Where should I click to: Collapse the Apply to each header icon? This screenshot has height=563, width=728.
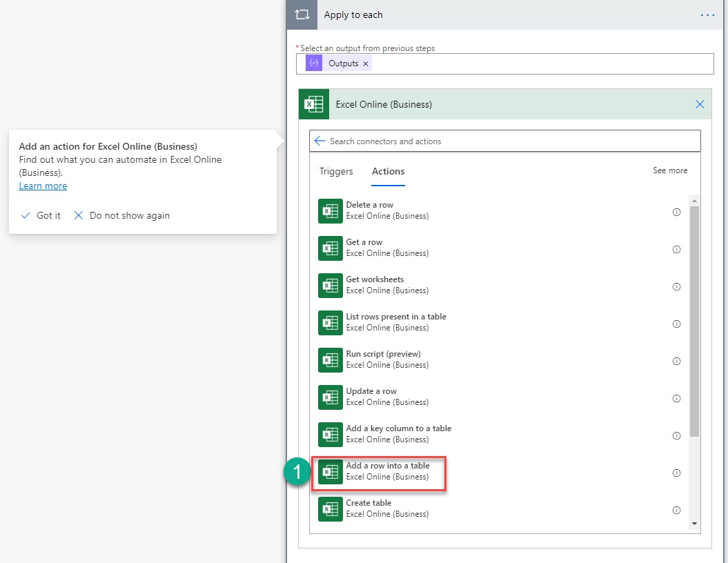302,14
